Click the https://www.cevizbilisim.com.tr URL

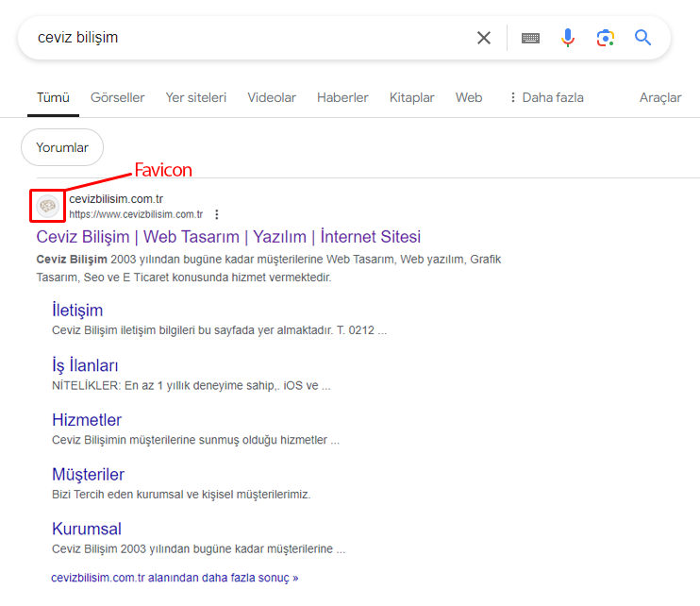(136, 215)
